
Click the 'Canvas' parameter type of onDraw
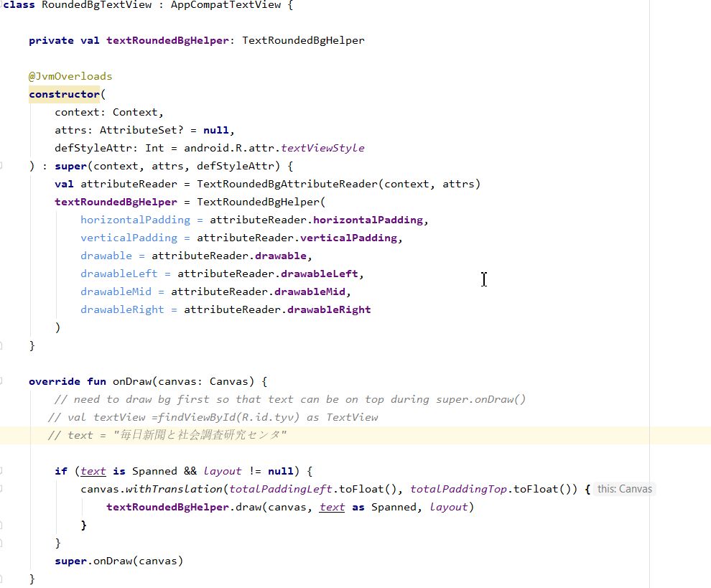[x=229, y=382]
